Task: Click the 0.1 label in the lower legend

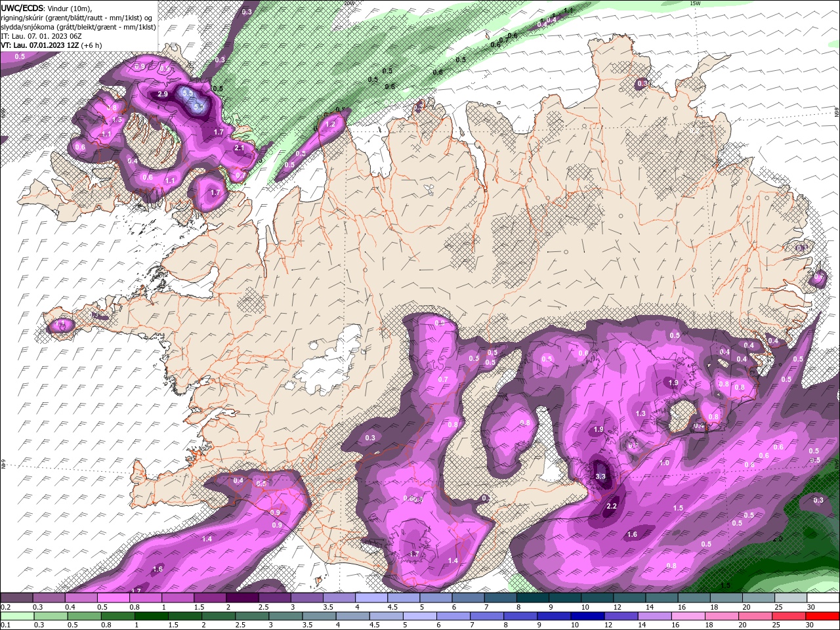Action: pos(5,625)
